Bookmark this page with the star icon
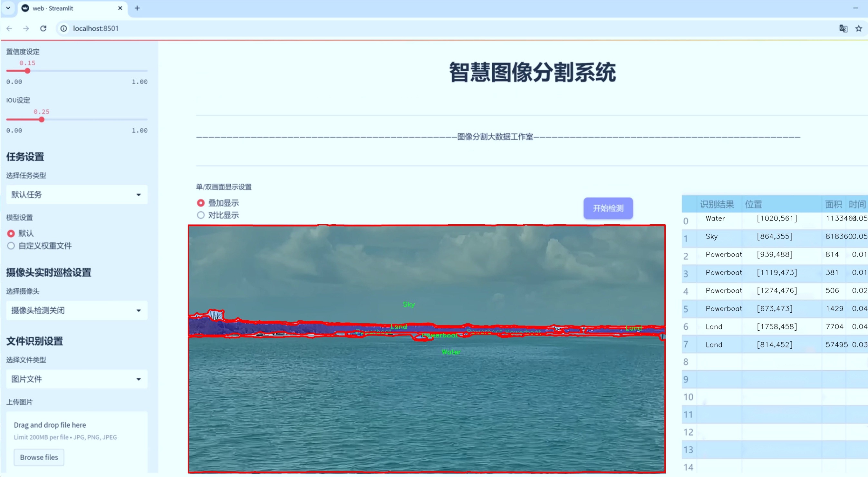Image resolution: width=868 pixels, height=477 pixels. coord(859,28)
